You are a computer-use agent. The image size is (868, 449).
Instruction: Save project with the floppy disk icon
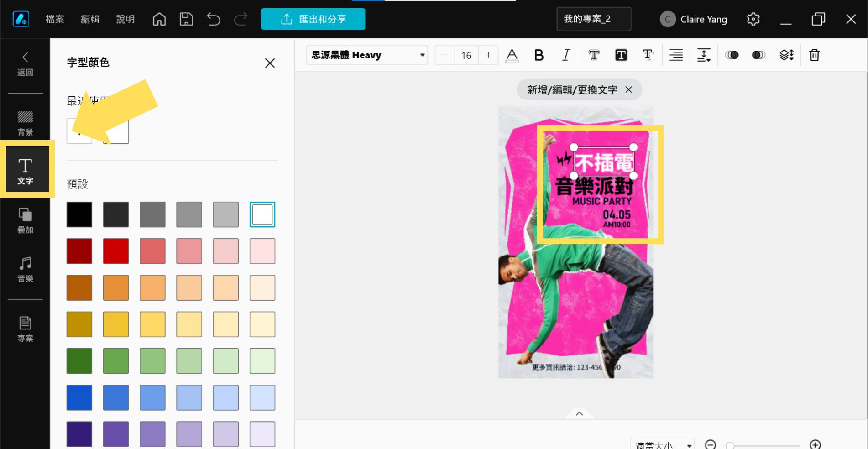(186, 19)
